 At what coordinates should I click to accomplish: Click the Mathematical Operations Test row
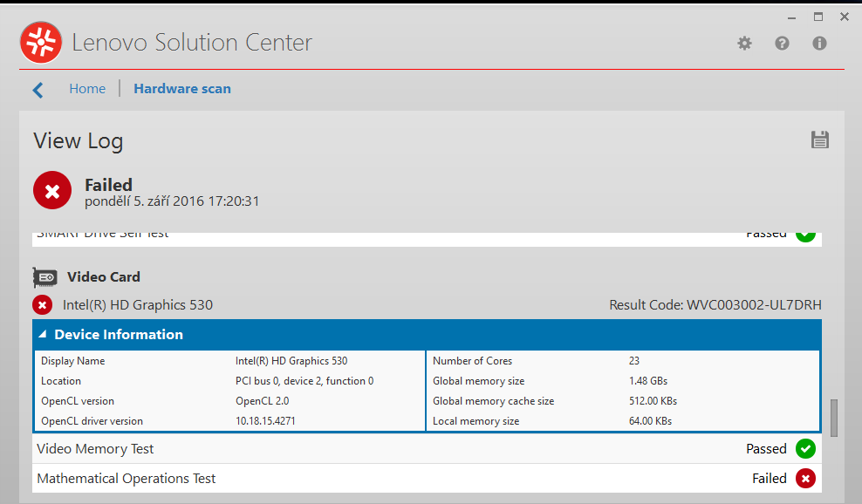(x=427, y=478)
